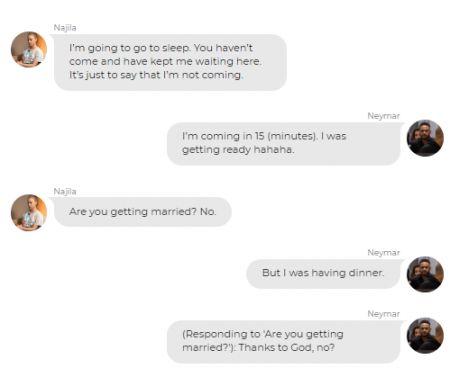450x377 pixels.
Task: Click Najila's avatar beside the sleep message
Action: click(29, 49)
